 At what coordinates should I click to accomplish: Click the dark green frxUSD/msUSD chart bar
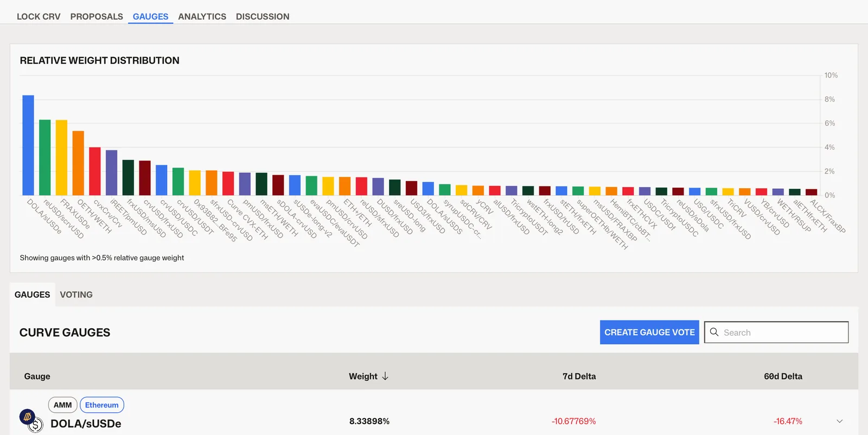coord(128,177)
